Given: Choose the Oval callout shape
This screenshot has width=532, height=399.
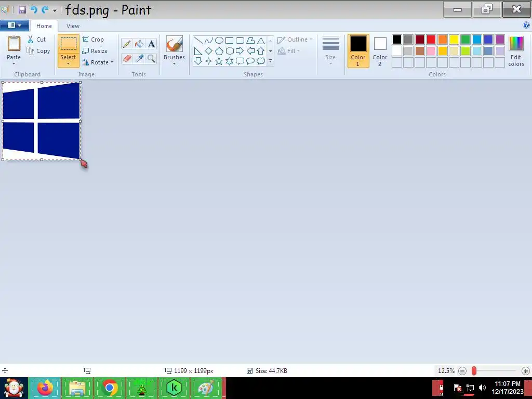Looking at the screenshot, I should coord(250,61).
